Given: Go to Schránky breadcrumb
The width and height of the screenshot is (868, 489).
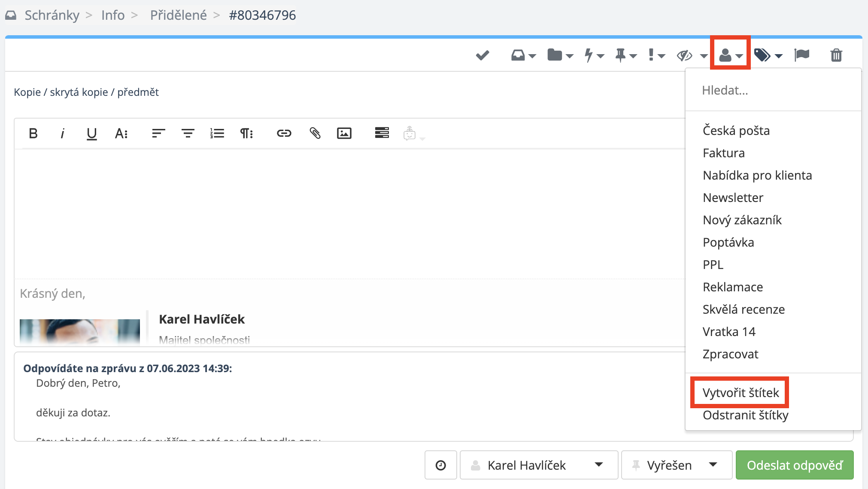Looking at the screenshot, I should point(52,15).
